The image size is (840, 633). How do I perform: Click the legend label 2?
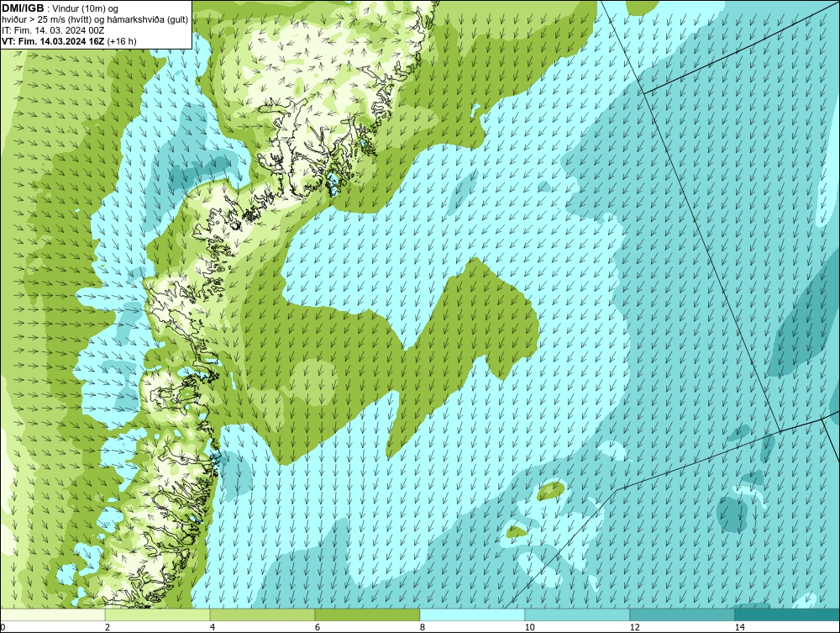coord(108,628)
